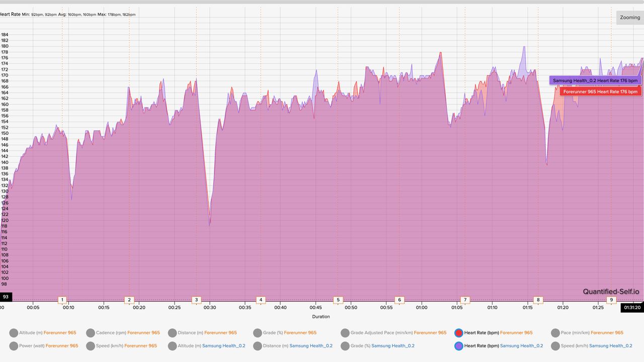Select lap marker 8 on timeline

point(538,300)
